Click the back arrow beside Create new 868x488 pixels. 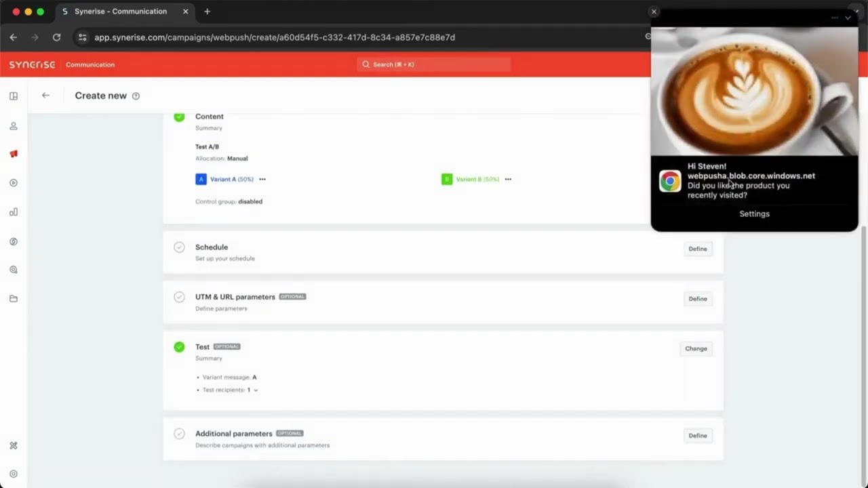(45, 96)
